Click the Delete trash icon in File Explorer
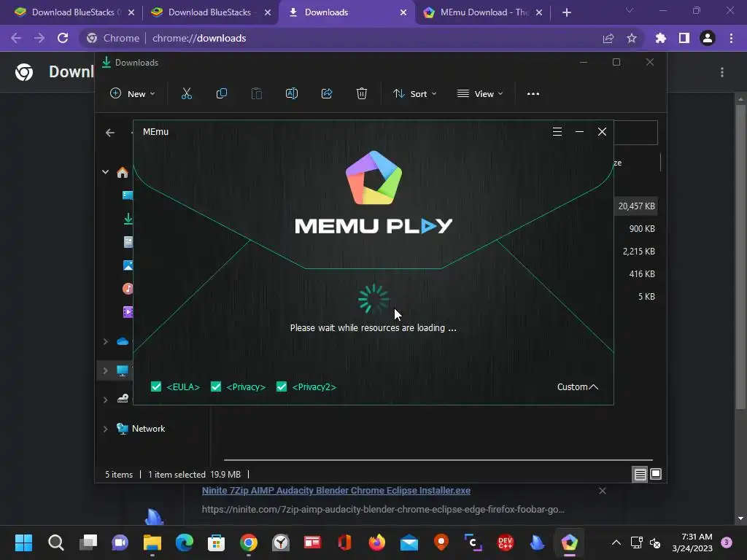This screenshot has height=560, width=747. tap(362, 94)
